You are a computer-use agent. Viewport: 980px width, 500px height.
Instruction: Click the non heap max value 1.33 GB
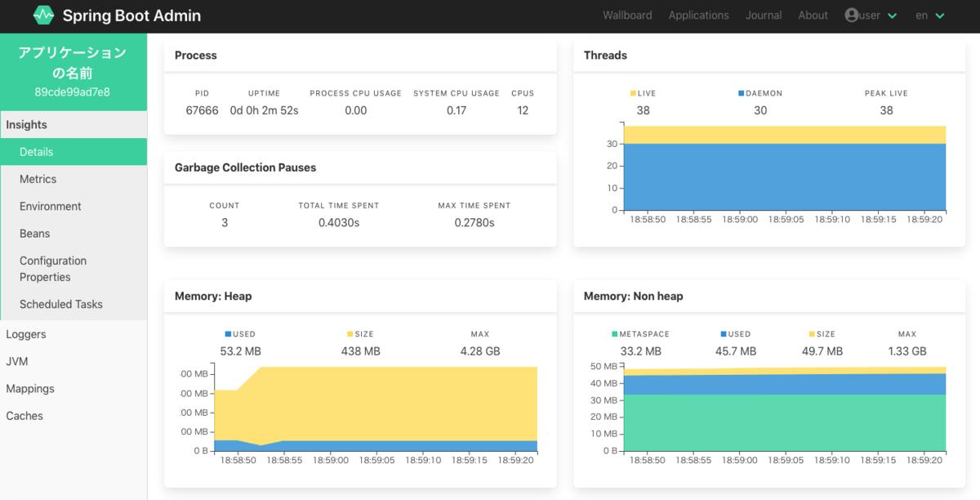907,351
